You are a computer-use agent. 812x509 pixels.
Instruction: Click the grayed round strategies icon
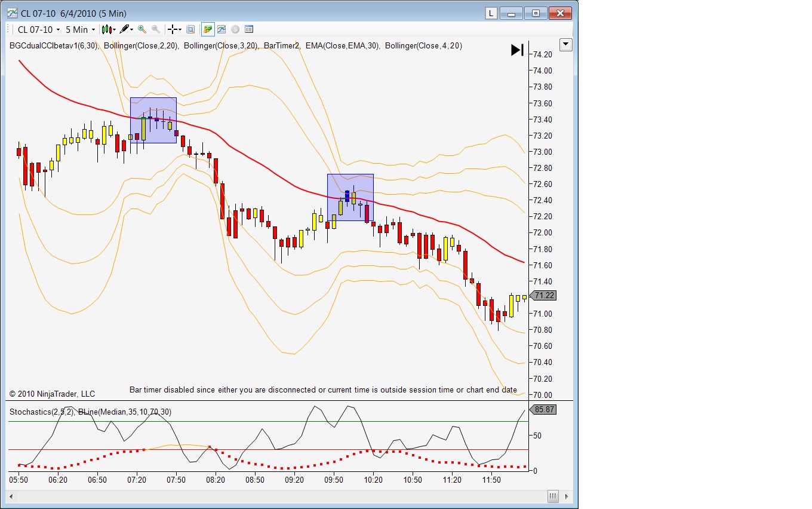tap(235, 29)
